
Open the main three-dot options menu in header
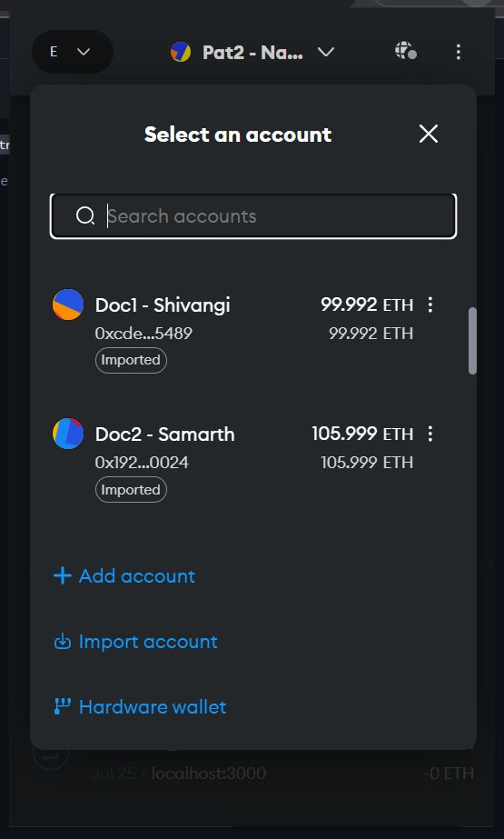[x=458, y=52]
